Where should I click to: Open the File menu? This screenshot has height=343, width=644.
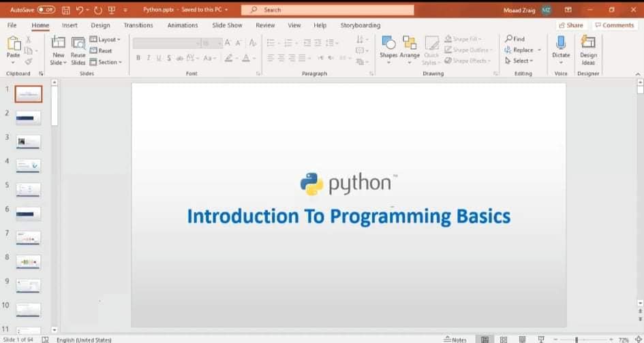click(12, 25)
